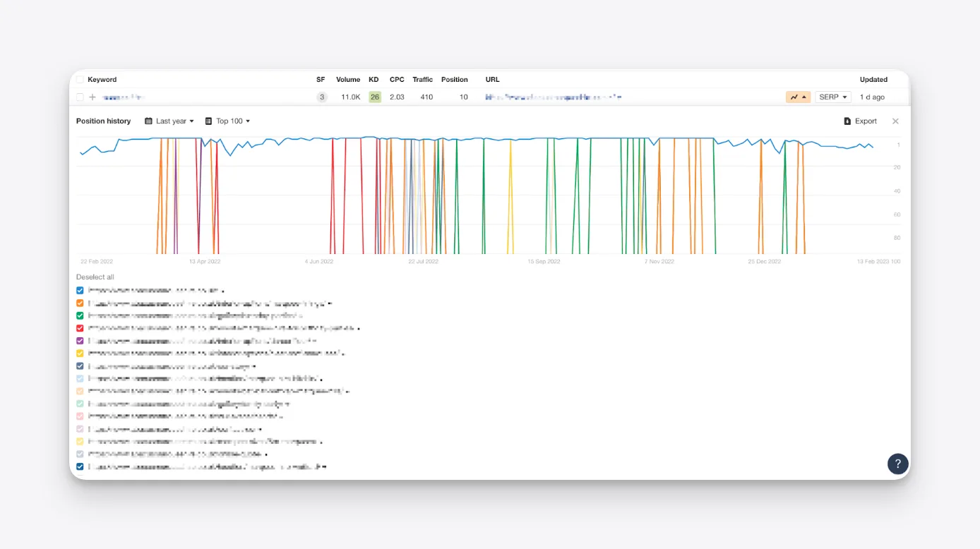This screenshot has width=980, height=549.
Task: Uncheck the blue first URL checkbox
Action: pyautogui.click(x=80, y=290)
